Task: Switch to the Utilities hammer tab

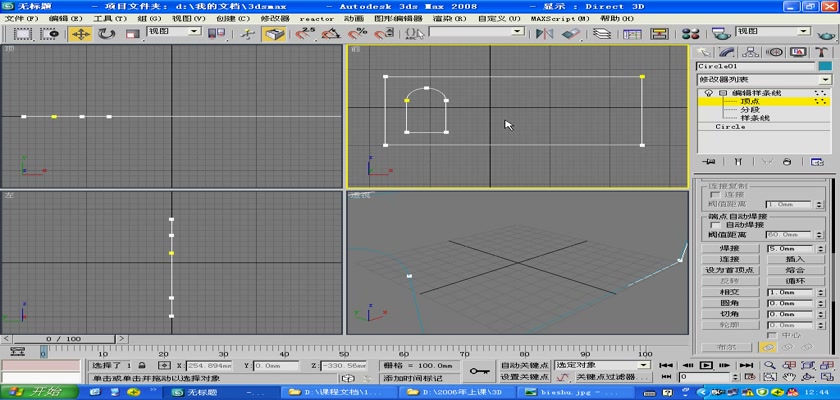Action: 822,52
